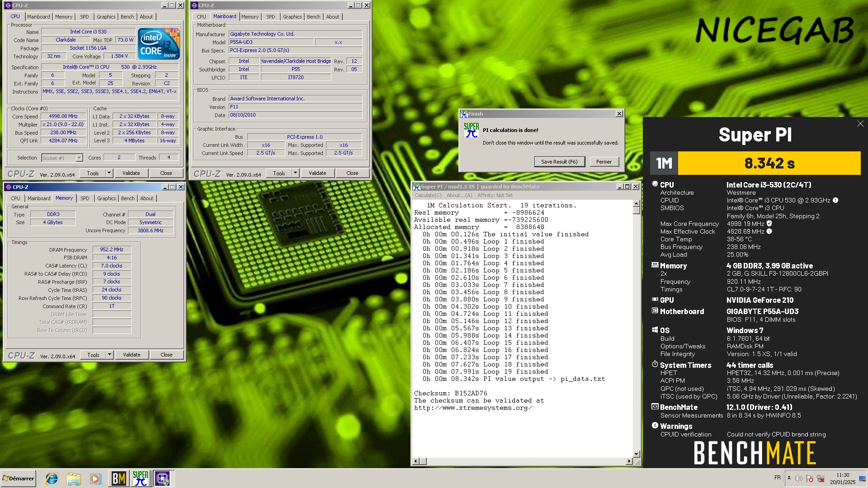This screenshot has width=868, height=488.
Task: Click the Super PI logo in Finish dialog
Action: (x=471, y=131)
